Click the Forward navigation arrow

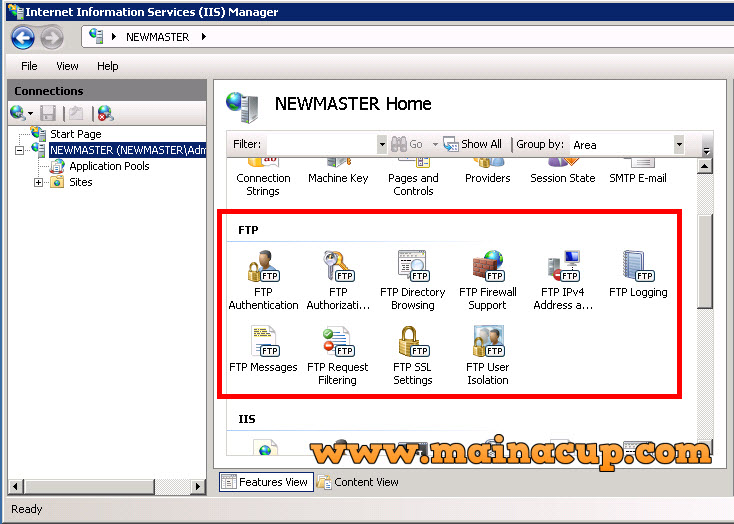51,37
